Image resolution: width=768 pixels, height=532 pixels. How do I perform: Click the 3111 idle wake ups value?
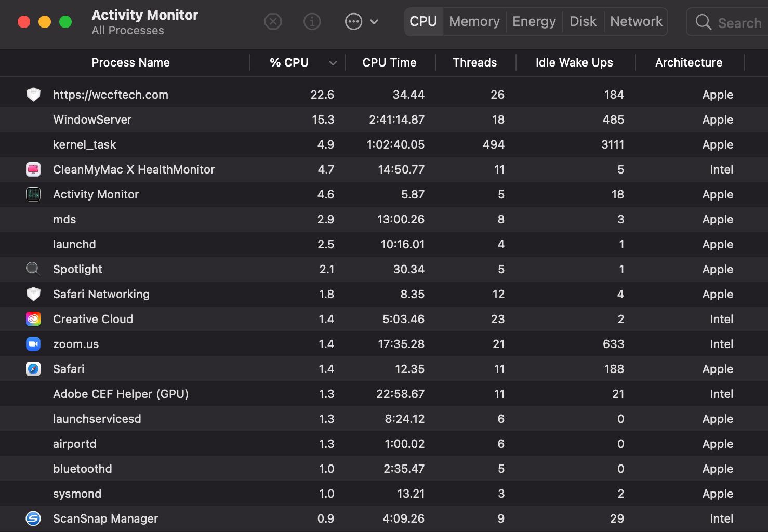[613, 144]
